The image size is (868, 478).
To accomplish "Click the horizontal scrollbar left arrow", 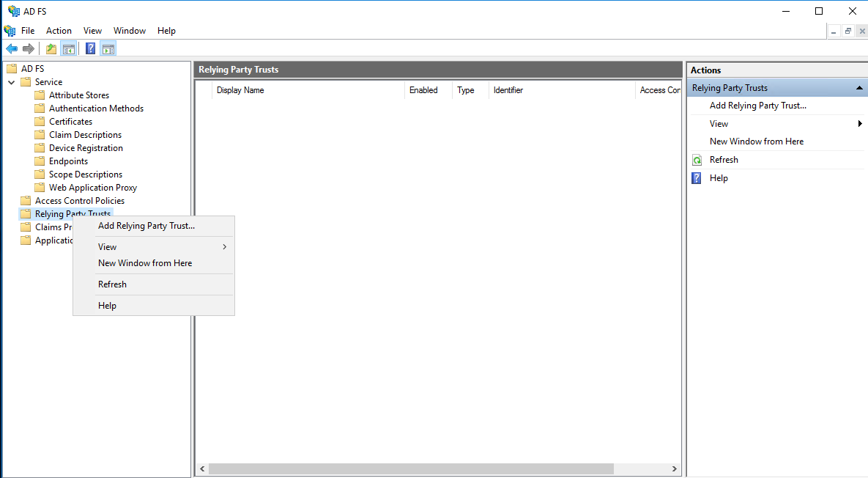I will (x=203, y=468).
